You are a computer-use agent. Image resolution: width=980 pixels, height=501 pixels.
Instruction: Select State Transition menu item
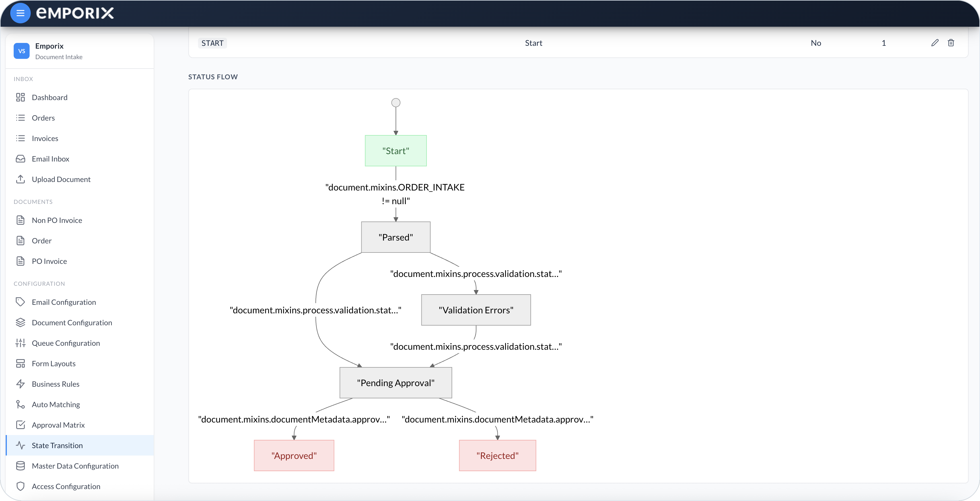[80, 446]
